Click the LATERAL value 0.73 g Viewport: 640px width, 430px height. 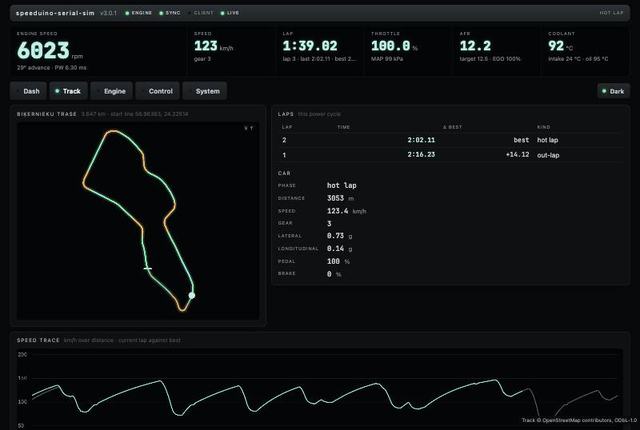(x=339, y=236)
